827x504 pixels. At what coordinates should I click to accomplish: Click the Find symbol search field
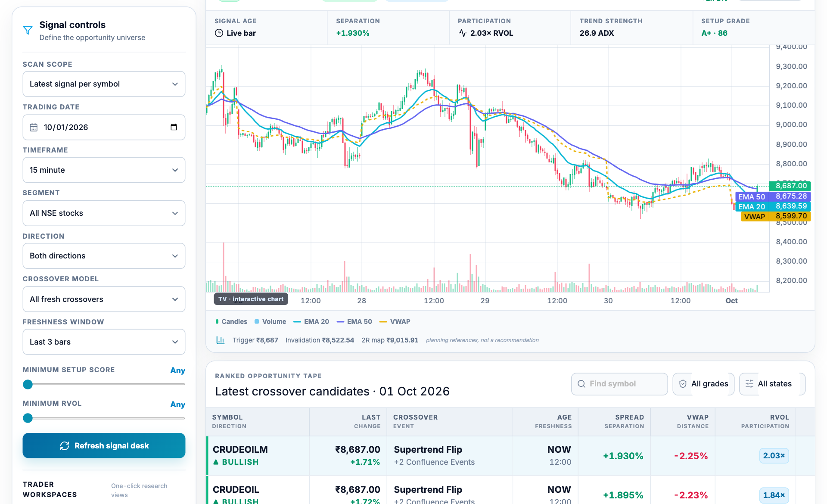619,384
